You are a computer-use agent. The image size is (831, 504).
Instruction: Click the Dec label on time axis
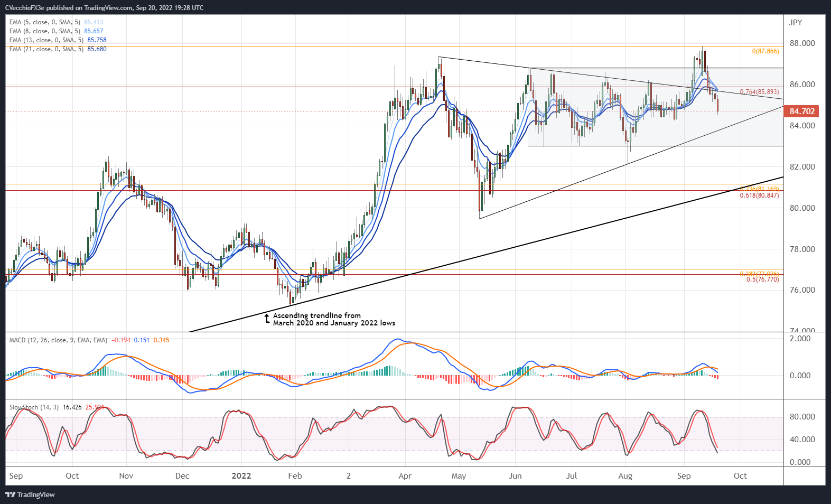tap(182, 476)
